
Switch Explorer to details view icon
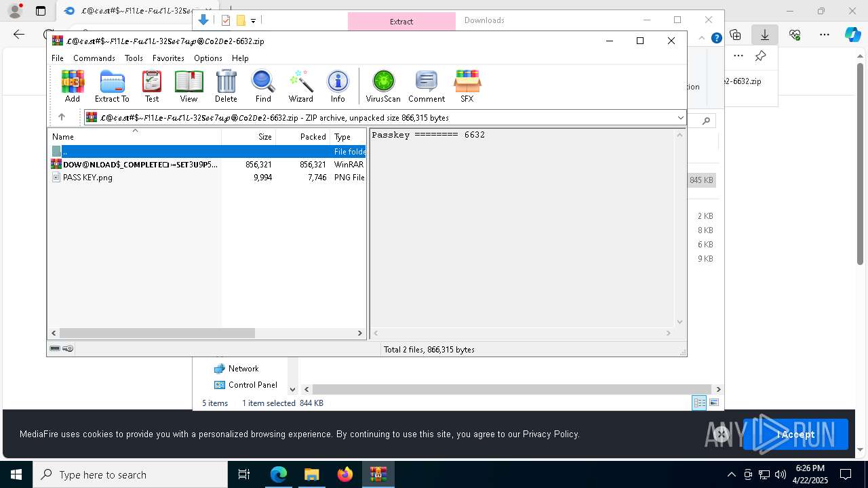click(x=699, y=403)
